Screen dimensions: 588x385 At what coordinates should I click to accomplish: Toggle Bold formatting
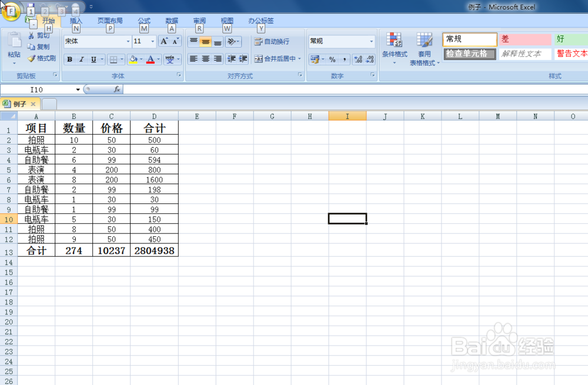(x=70, y=59)
